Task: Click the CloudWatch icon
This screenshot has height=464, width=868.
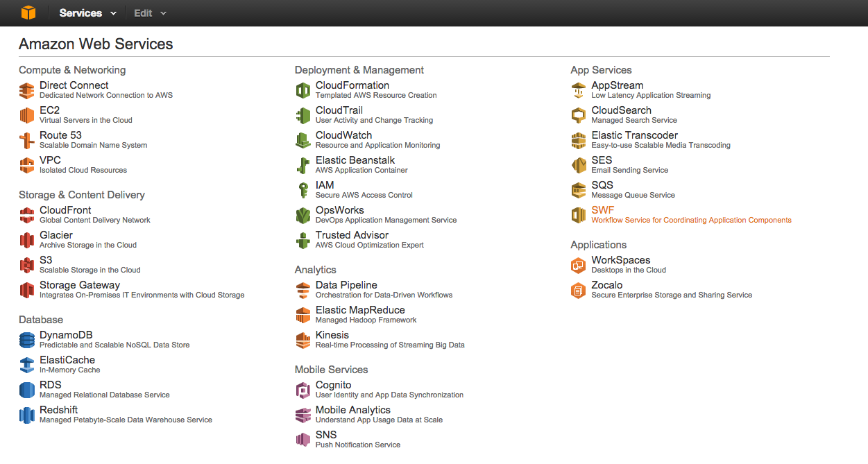Action: click(x=303, y=140)
